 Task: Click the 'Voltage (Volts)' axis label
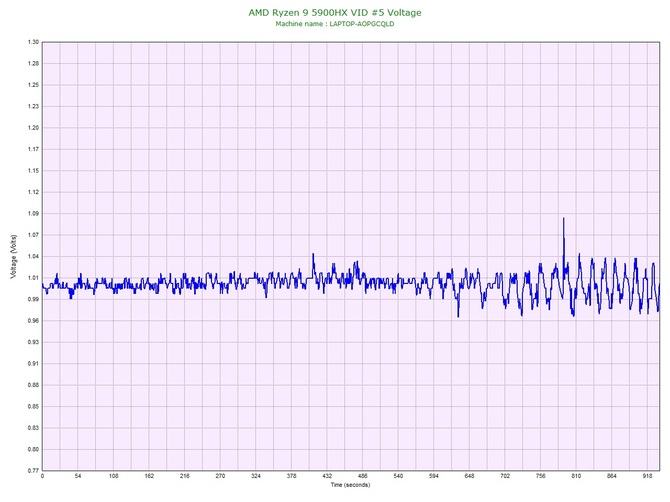(14, 257)
